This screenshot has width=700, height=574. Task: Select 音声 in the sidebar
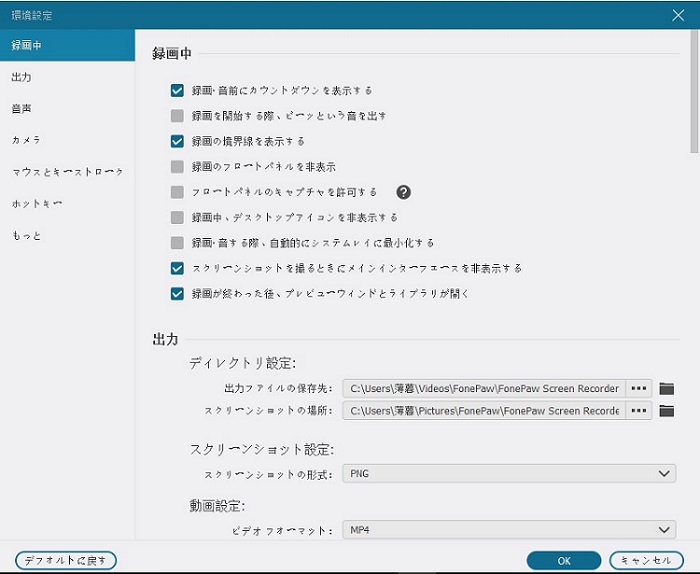(67, 108)
